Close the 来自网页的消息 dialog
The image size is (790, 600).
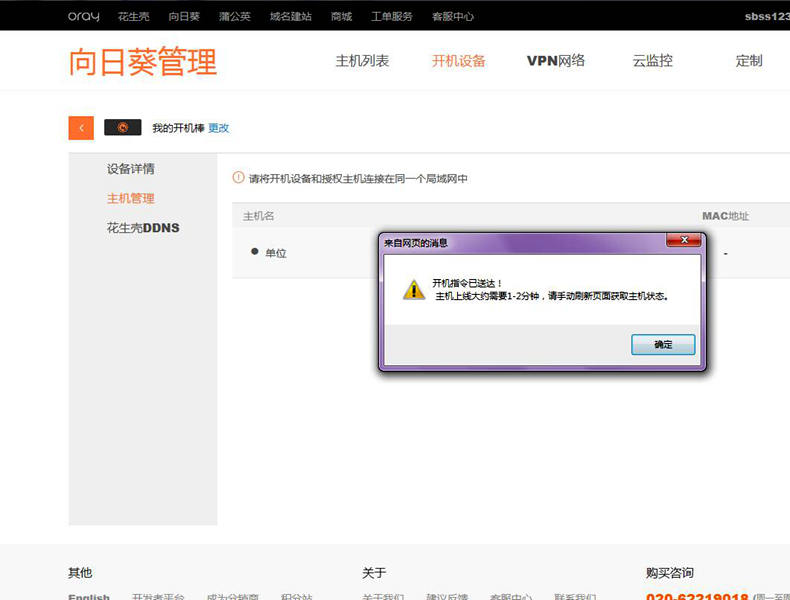pos(684,240)
